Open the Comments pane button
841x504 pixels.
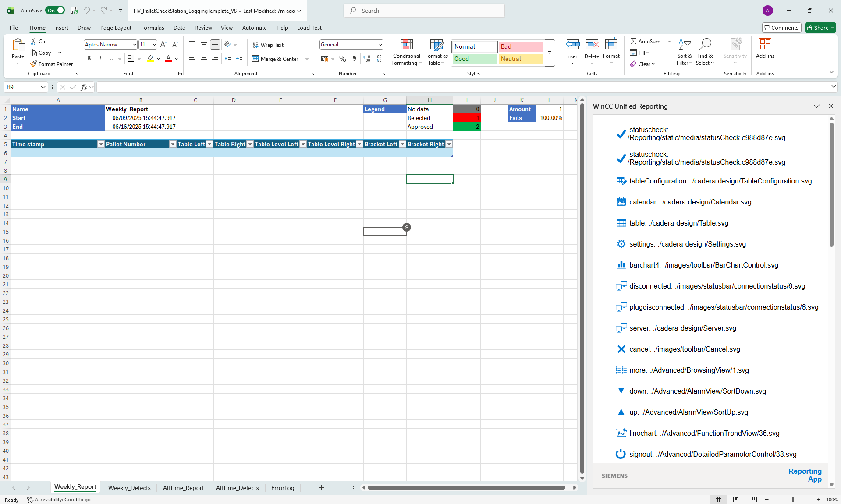[x=781, y=28]
